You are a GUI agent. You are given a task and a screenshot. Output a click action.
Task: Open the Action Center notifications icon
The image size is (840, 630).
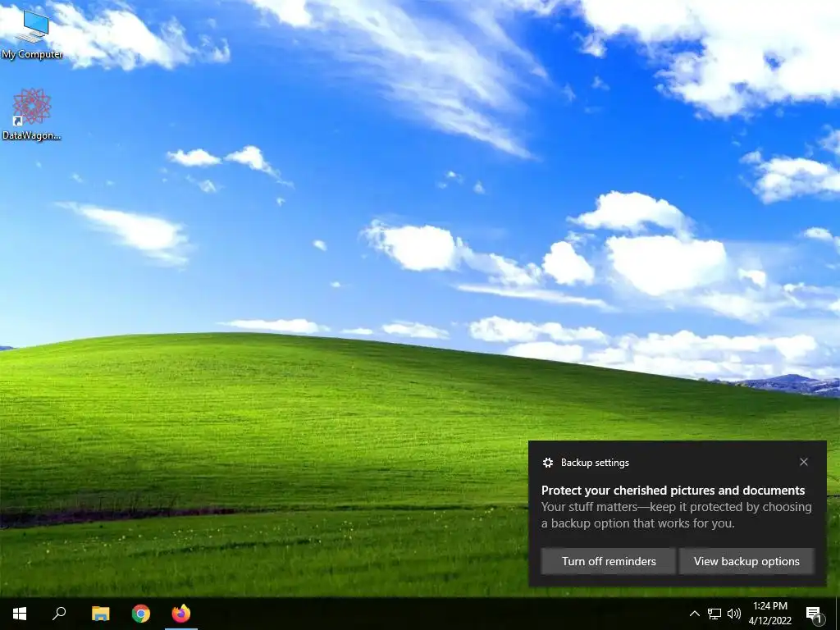point(814,614)
